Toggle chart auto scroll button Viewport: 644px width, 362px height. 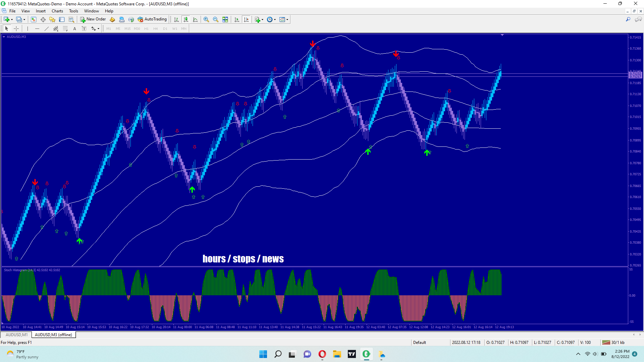tap(237, 19)
